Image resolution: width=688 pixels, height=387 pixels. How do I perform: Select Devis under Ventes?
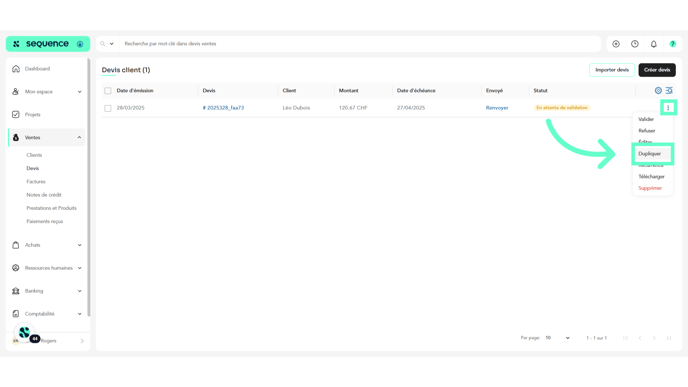[x=32, y=168]
